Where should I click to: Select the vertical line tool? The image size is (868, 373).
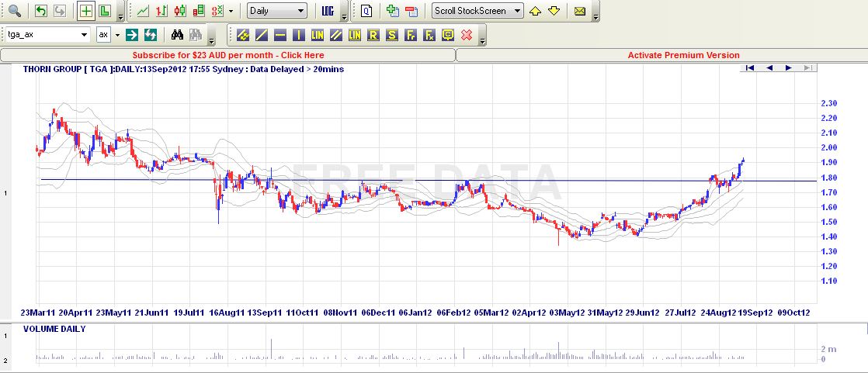pyautogui.click(x=298, y=35)
